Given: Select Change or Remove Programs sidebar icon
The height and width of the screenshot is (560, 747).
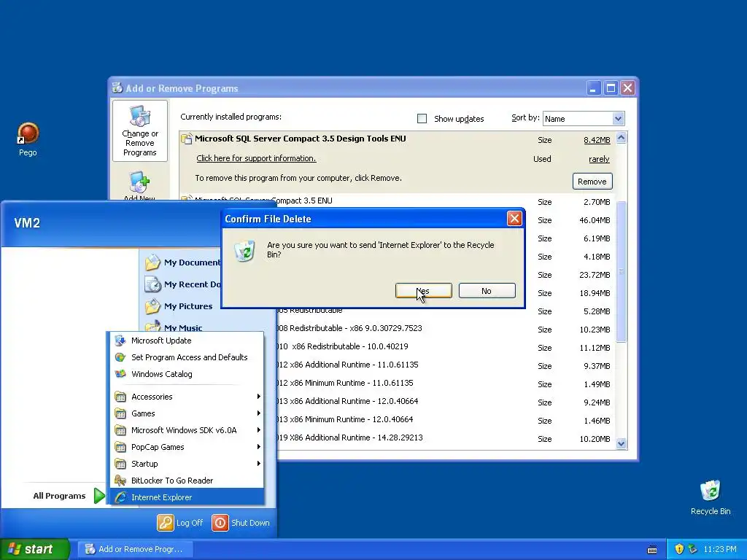Looking at the screenshot, I should click(x=140, y=131).
